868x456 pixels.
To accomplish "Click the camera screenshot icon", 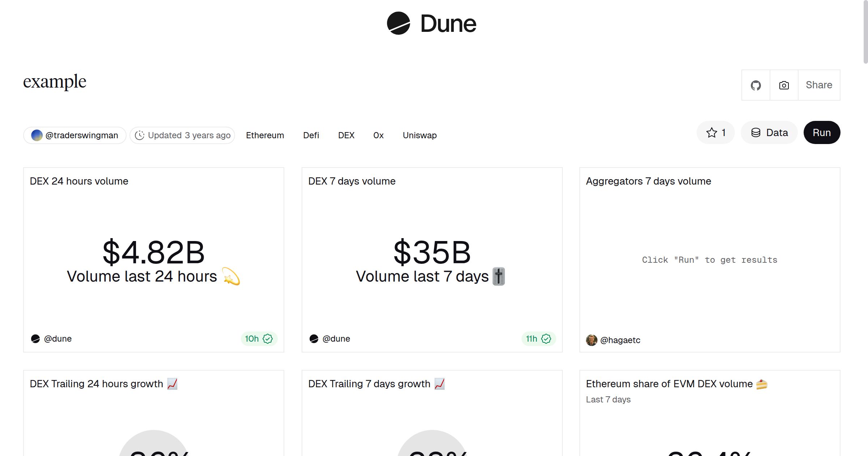I will (x=783, y=85).
